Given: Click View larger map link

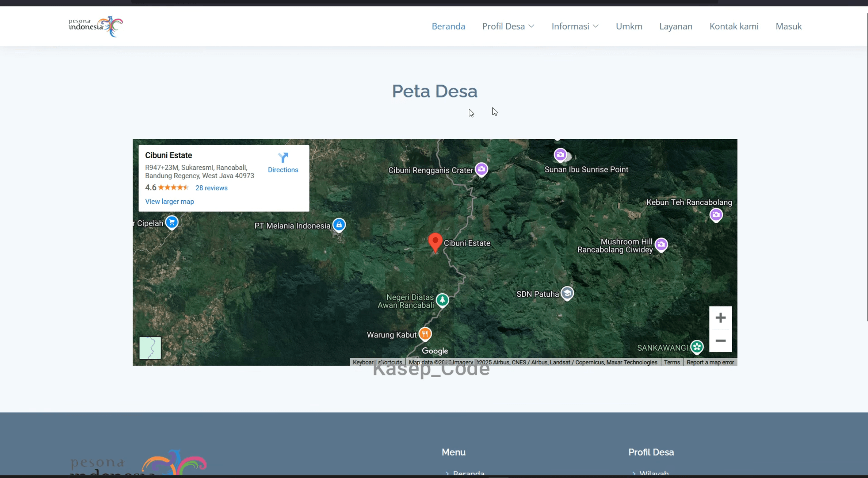Looking at the screenshot, I should [x=169, y=201].
